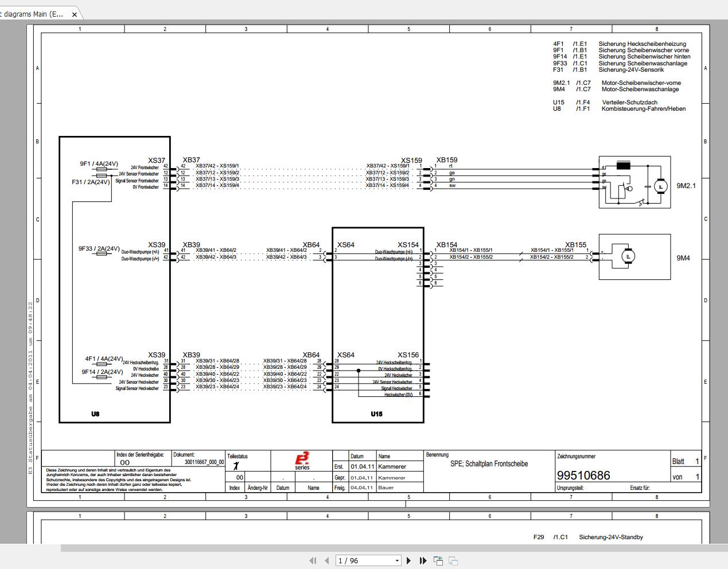Click the U15 distributor label
This screenshot has height=569, width=728.
(x=376, y=414)
